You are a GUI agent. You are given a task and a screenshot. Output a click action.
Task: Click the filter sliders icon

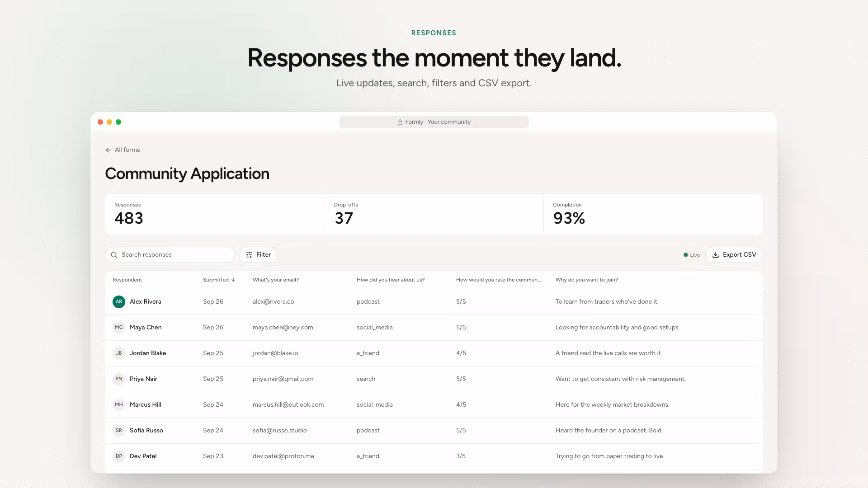pyautogui.click(x=249, y=255)
